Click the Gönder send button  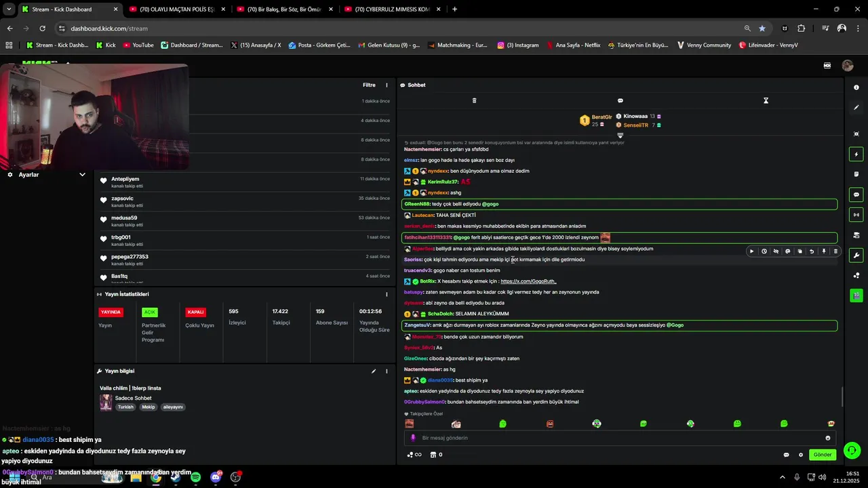click(823, 455)
